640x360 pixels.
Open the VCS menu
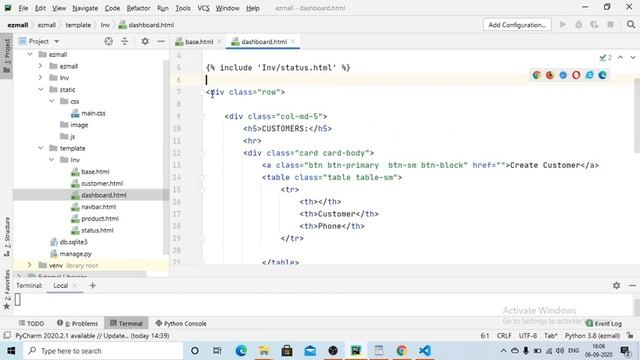pyautogui.click(x=203, y=8)
